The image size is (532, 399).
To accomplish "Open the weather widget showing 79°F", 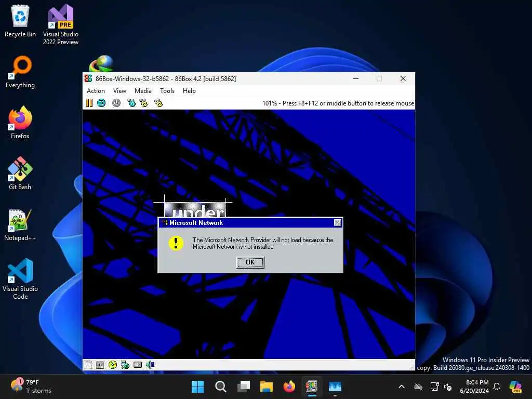I will [x=31, y=387].
